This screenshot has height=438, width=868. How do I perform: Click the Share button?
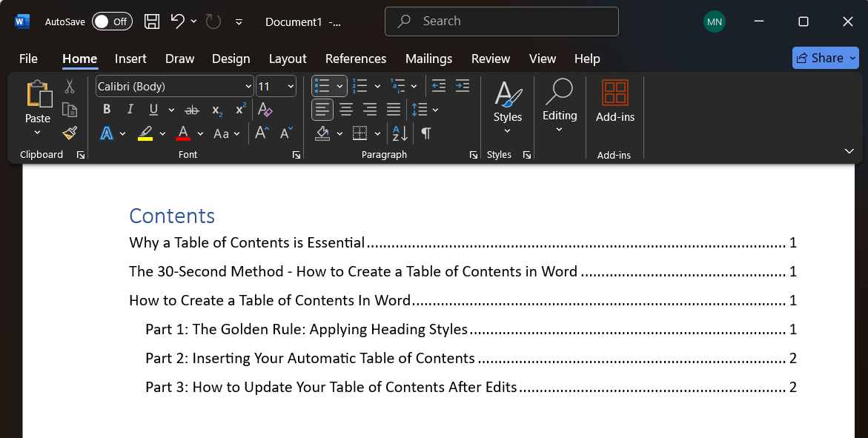coord(825,58)
